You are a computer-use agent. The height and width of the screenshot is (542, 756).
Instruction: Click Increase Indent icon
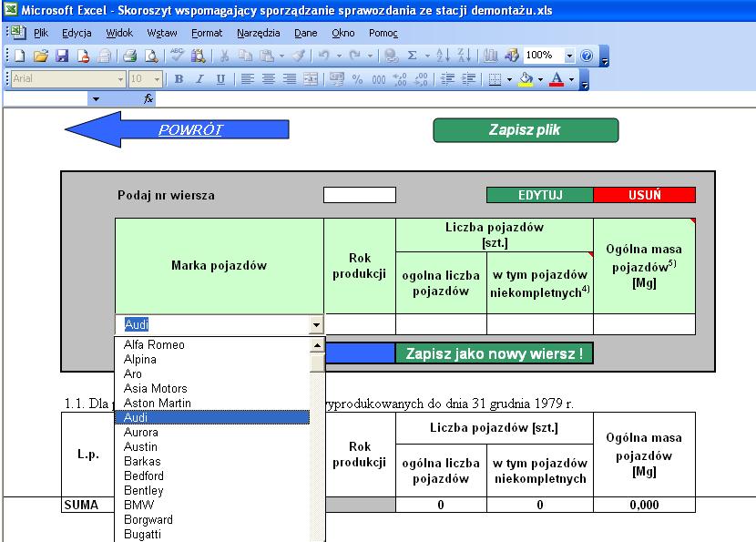tap(469, 79)
